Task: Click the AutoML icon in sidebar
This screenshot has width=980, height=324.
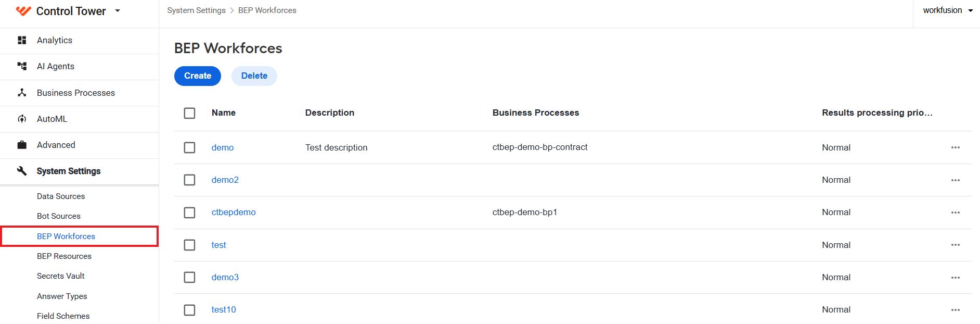Action: [22, 119]
